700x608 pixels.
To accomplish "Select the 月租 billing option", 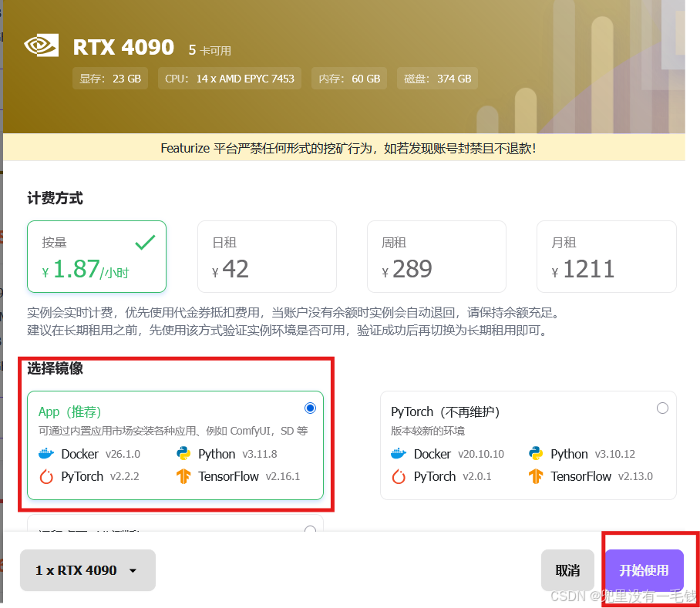I will [x=607, y=257].
